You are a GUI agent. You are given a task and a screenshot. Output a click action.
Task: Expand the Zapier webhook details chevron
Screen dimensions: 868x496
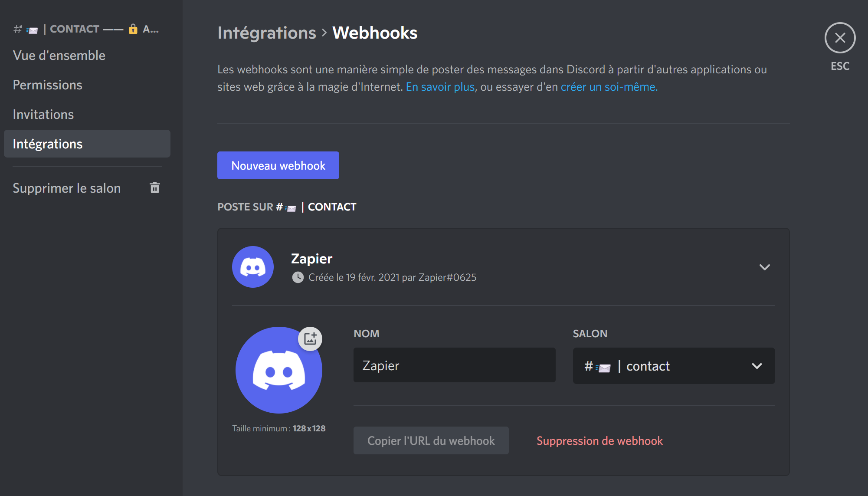765,267
